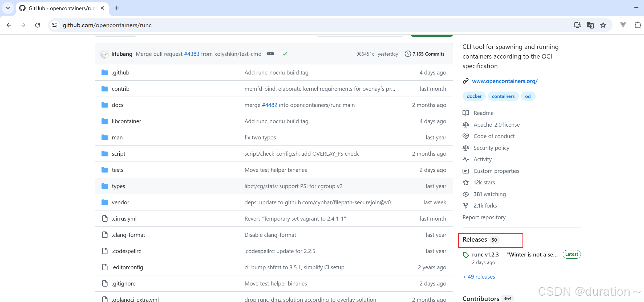Open a new browser tab

tap(117, 8)
